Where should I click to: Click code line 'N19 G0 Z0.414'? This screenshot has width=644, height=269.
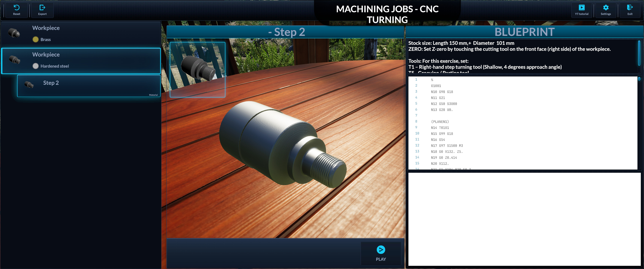[x=444, y=158]
